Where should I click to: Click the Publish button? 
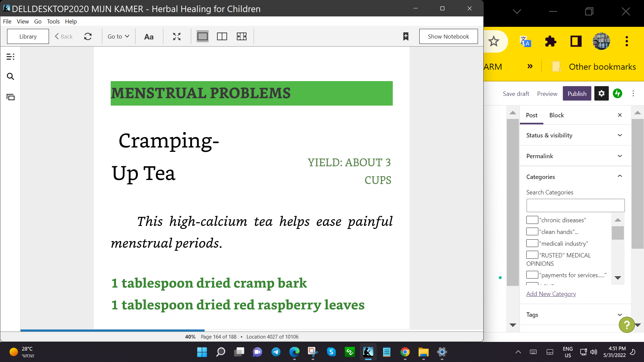coord(577,94)
